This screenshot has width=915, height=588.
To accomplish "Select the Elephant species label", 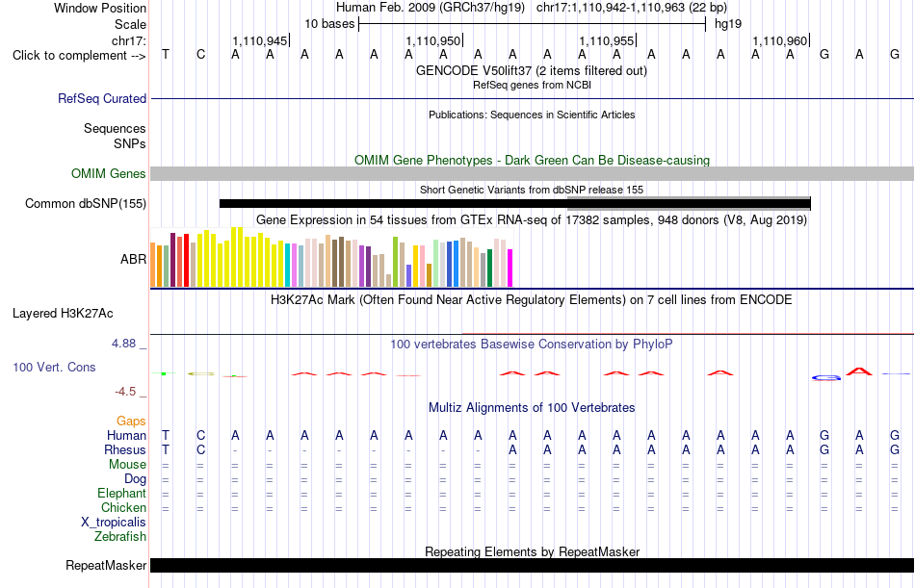I will pyautogui.click(x=121, y=494).
